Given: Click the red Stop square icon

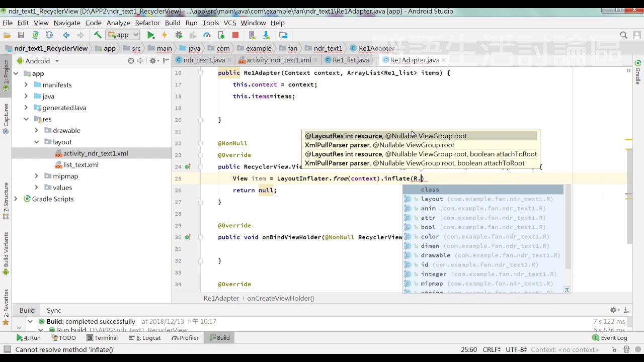Looking at the screenshot, I should click(x=235, y=35).
